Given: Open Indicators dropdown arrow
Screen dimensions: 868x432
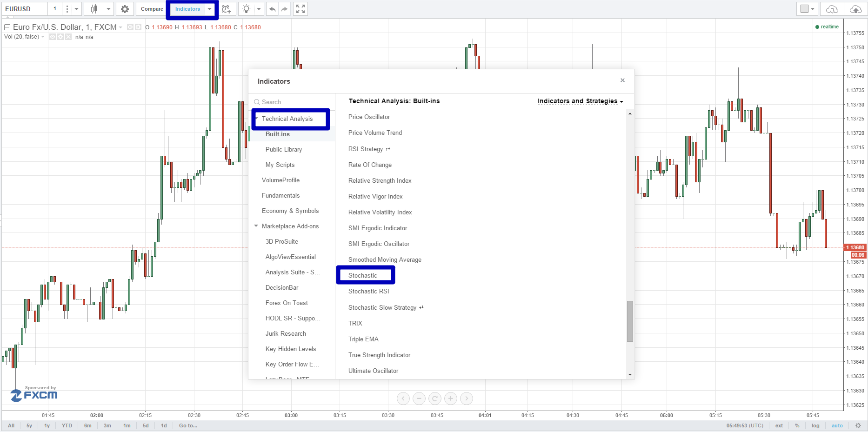Looking at the screenshot, I should pyautogui.click(x=210, y=9).
